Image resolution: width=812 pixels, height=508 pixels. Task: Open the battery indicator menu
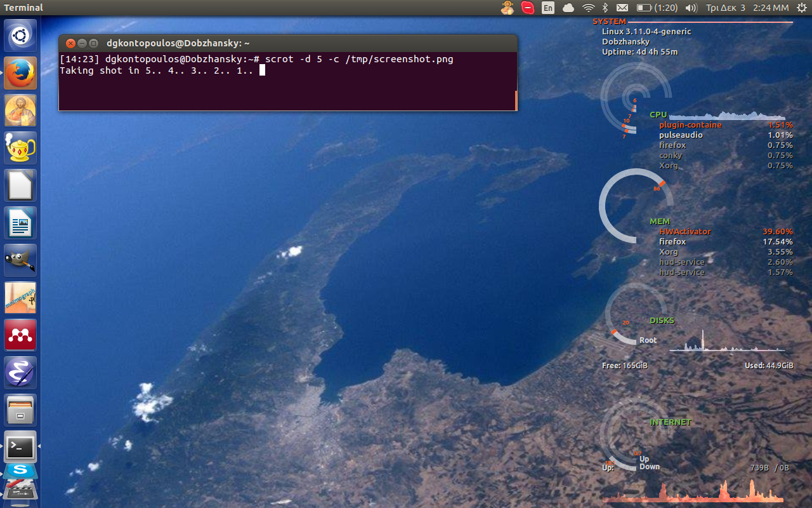pos(657,8)
